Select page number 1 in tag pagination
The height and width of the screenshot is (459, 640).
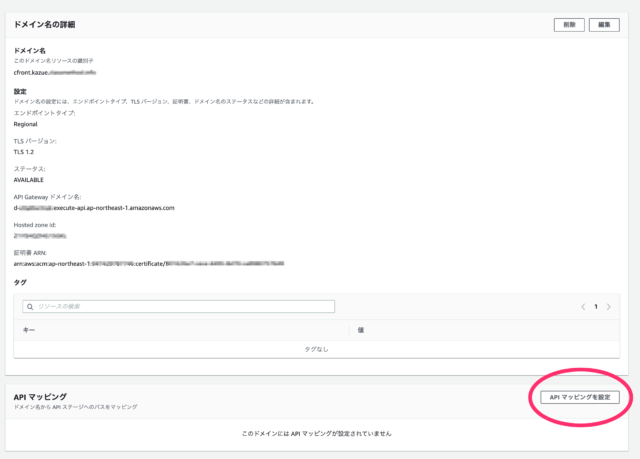click(x=596, y=307)
